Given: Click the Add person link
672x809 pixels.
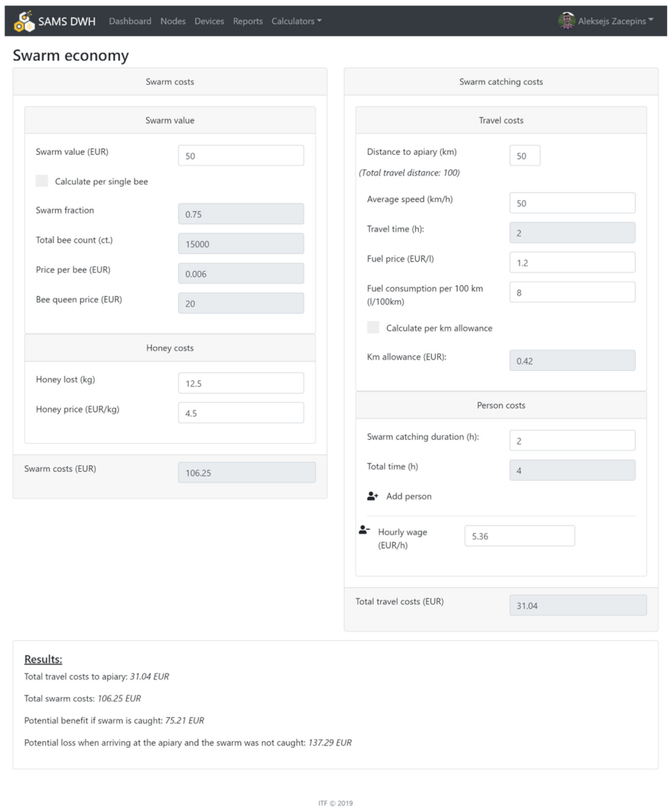Looking at the screenshot, I should pyautogui.click(x=409, y=496).
